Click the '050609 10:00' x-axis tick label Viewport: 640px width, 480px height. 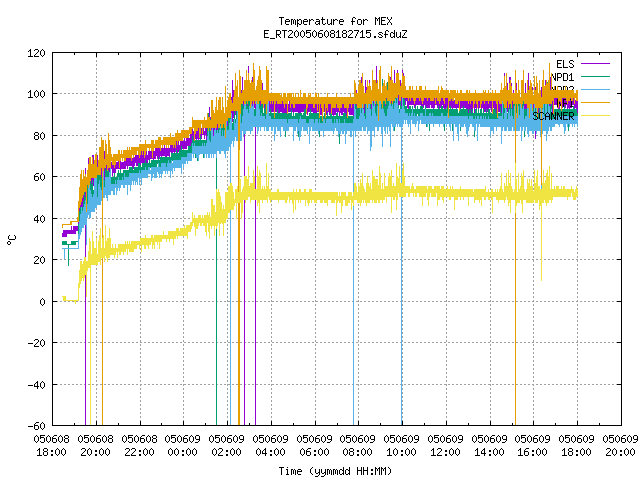(402, 446)
